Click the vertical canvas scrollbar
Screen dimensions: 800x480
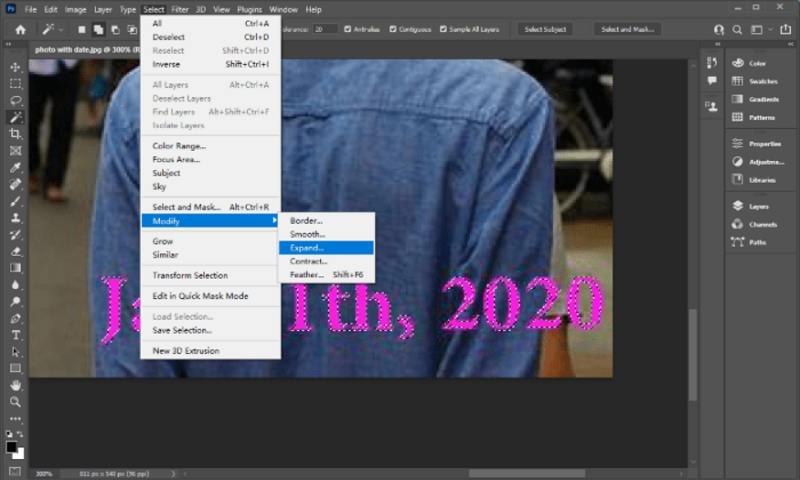692,355
